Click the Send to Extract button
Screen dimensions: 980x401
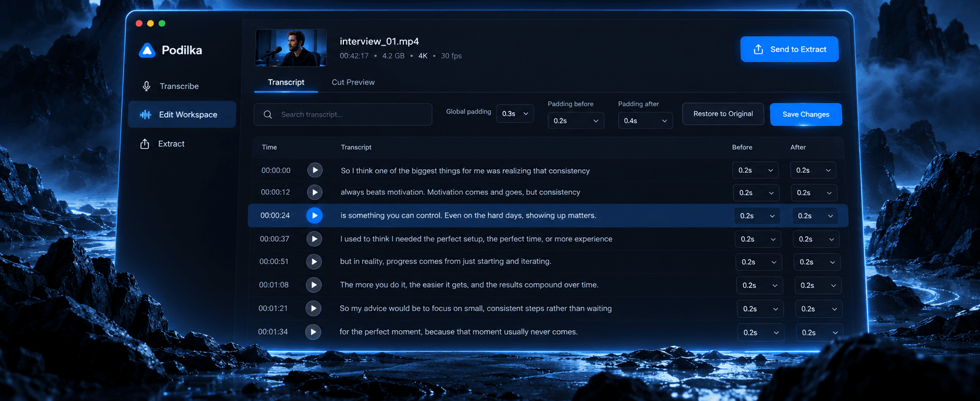(x=790, y=49)
